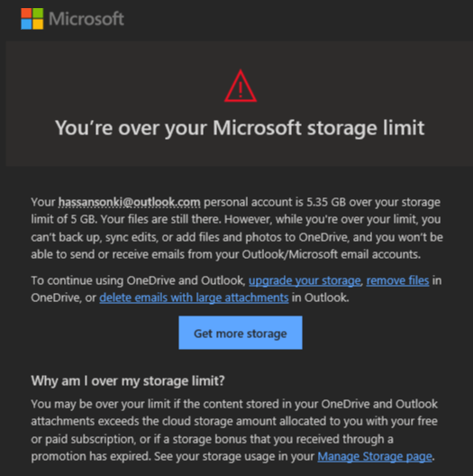
Task: Click the red square of Microsoft logo
Action: (x=26, y=13)
